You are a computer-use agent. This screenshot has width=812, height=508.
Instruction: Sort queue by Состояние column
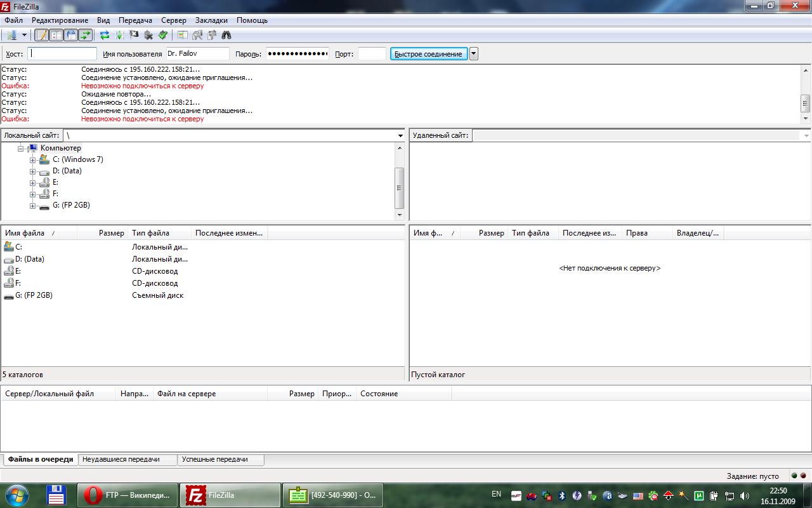pyautogui.click(x=403, y=394)
